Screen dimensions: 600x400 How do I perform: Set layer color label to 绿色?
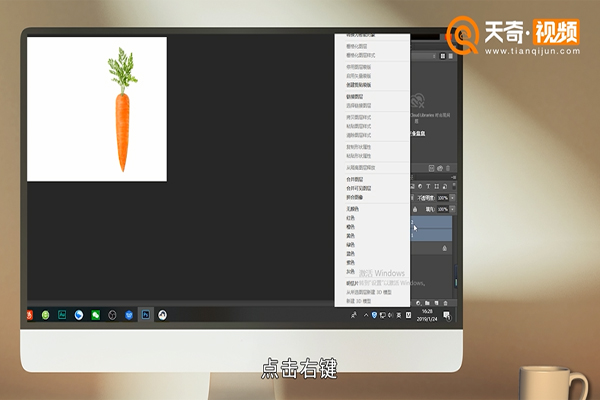[x=351, y=245]
